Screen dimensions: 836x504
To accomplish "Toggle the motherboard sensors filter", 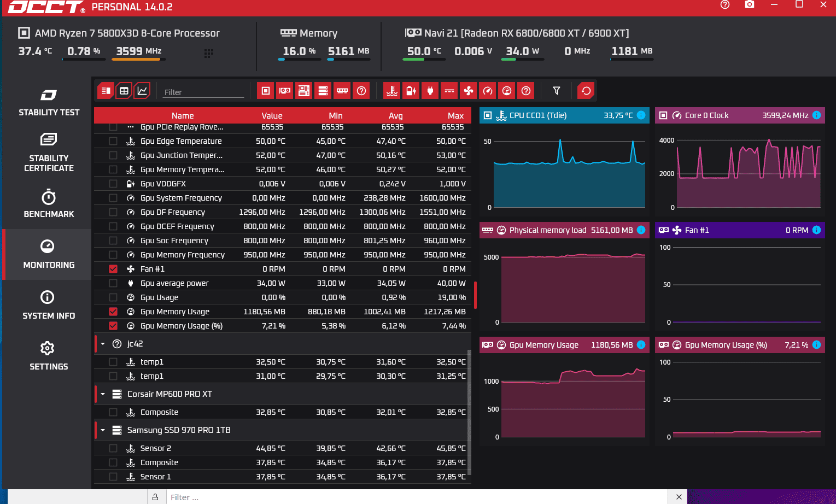I will click(303, 91).
